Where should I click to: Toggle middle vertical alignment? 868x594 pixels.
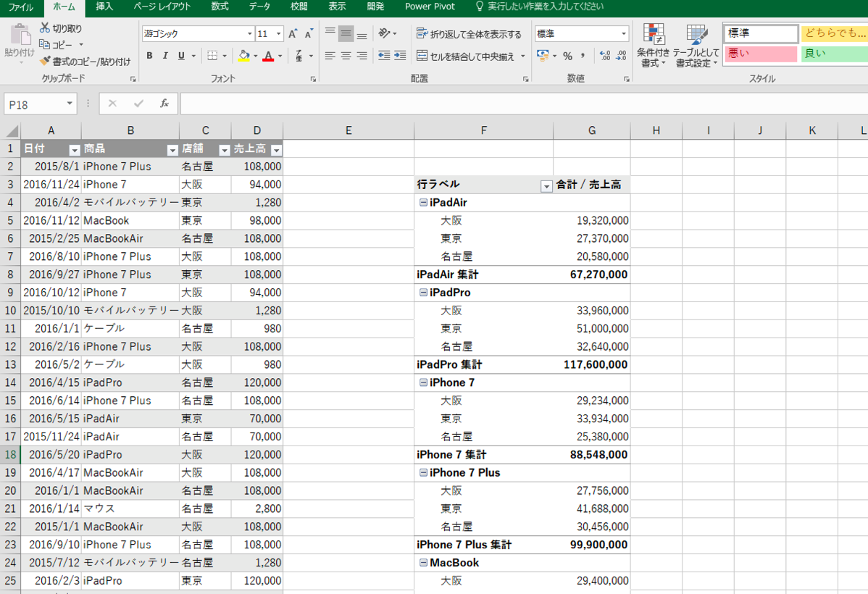tap(346, 34)
